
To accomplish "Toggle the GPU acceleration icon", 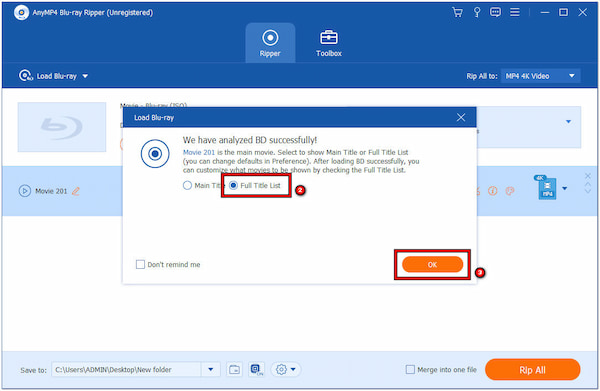I will [256, 370].
